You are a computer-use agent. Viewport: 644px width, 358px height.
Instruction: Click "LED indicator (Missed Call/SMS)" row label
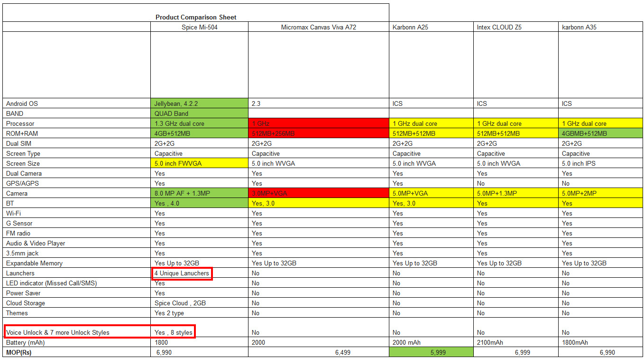[x=52, y=283]
